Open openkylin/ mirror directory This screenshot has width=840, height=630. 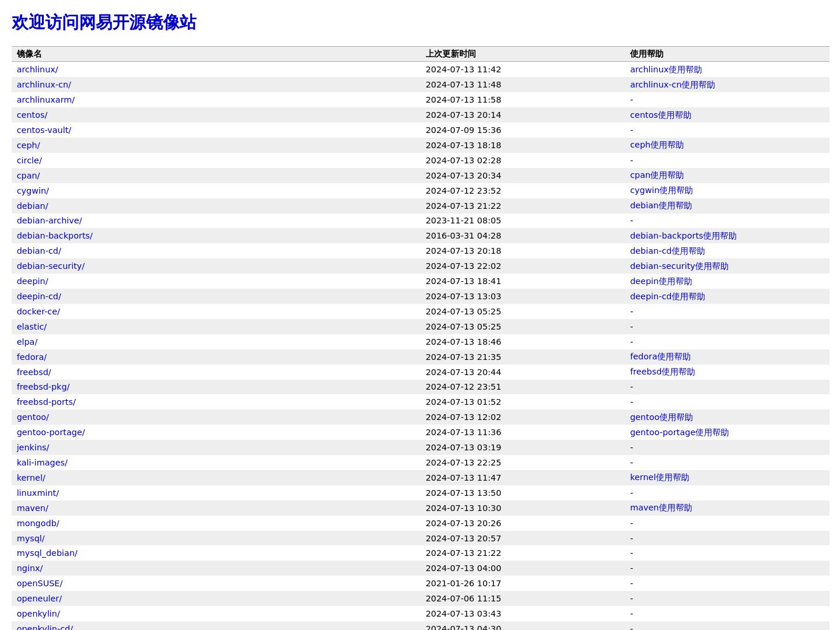pyautogui.click(x=38, y=614)
